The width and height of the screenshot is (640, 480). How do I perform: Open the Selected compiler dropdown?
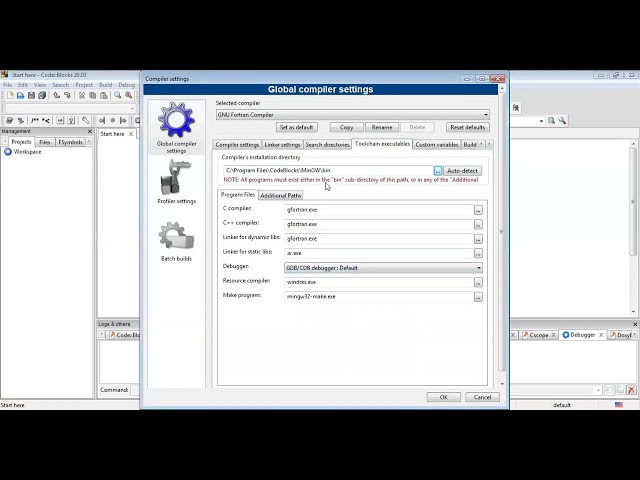pos(353,115)
